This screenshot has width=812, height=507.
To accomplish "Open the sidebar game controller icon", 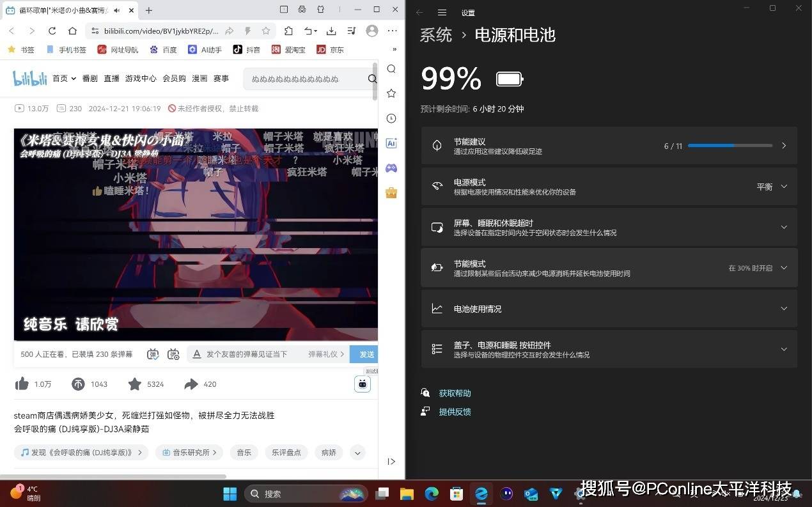I will point(391,168).
